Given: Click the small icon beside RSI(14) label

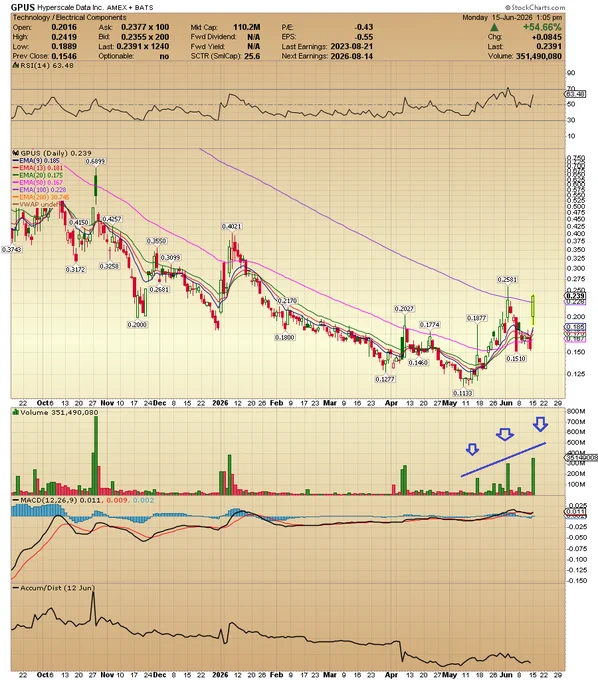Looking at the screenshot, I should click(16, 65).
